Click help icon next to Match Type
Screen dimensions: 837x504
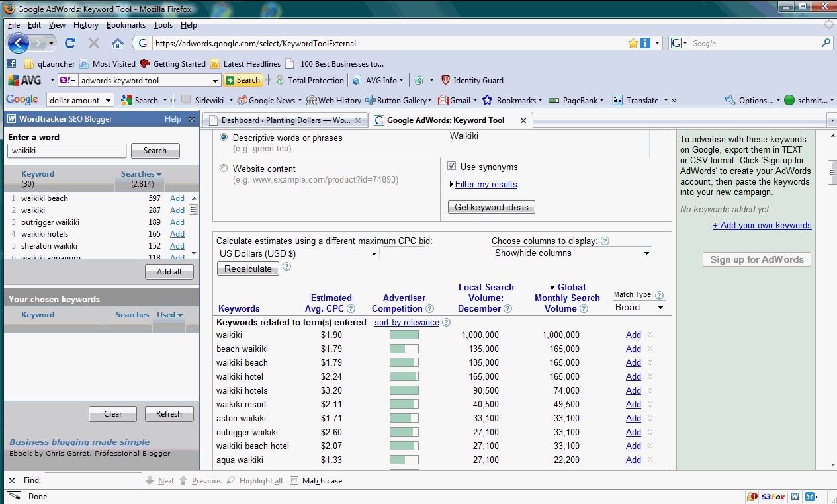pos(659,296)
